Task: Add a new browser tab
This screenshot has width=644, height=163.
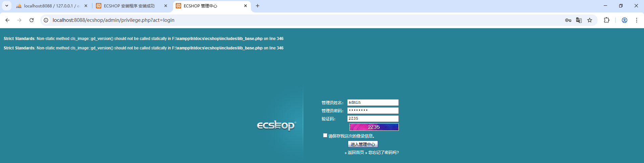Action: 258,6
